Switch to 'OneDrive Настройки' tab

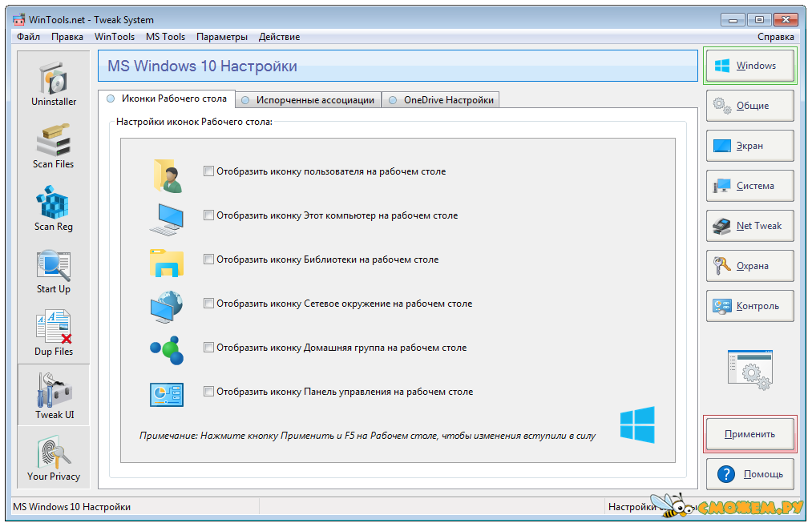point(441,100)
